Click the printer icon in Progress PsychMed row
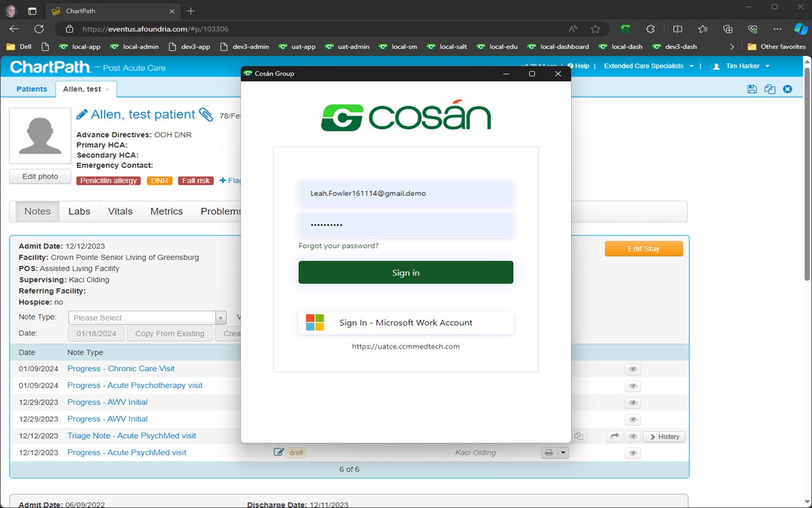The width and height of the screenshot is (812, 508). pos(549,453)
